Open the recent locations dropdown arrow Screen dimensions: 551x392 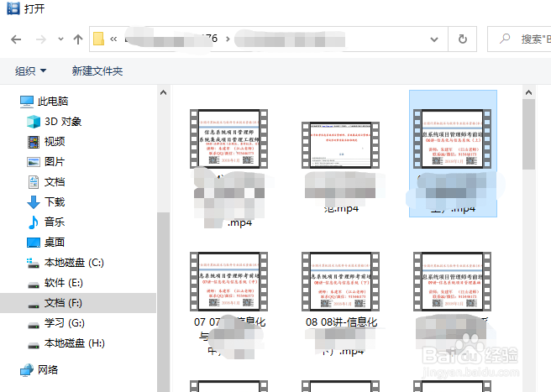pos(60,39)
